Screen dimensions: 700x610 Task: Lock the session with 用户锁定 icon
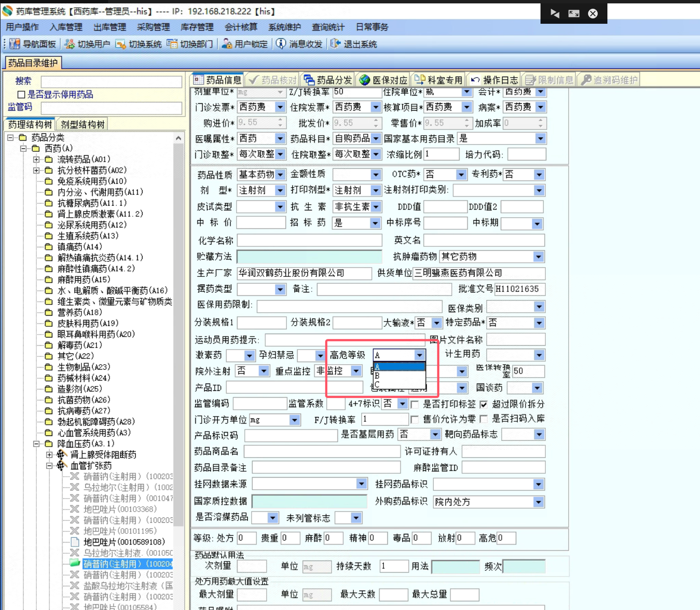226,44
